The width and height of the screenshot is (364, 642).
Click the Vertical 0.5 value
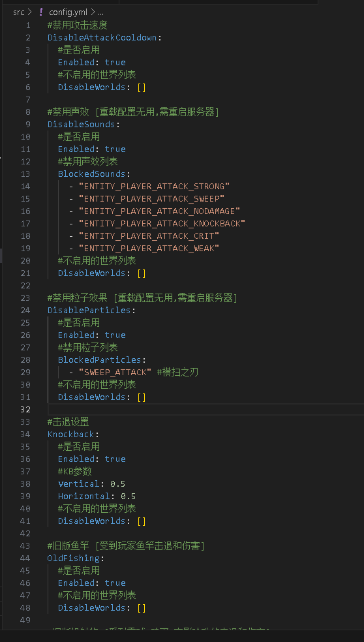tap(117, 484)
